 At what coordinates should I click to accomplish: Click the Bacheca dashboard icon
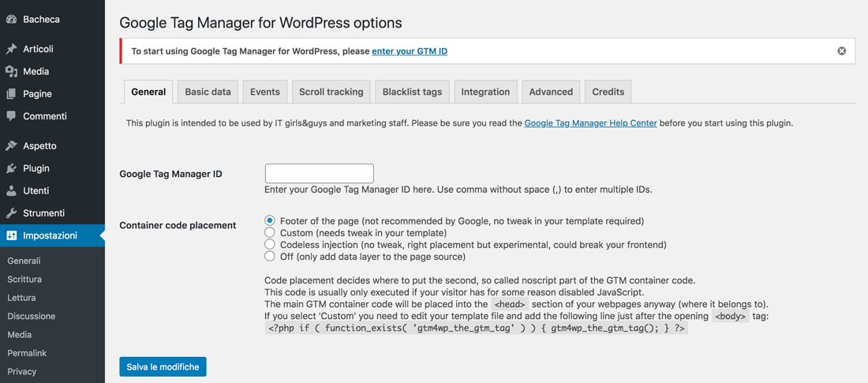(x=11, y=20)
